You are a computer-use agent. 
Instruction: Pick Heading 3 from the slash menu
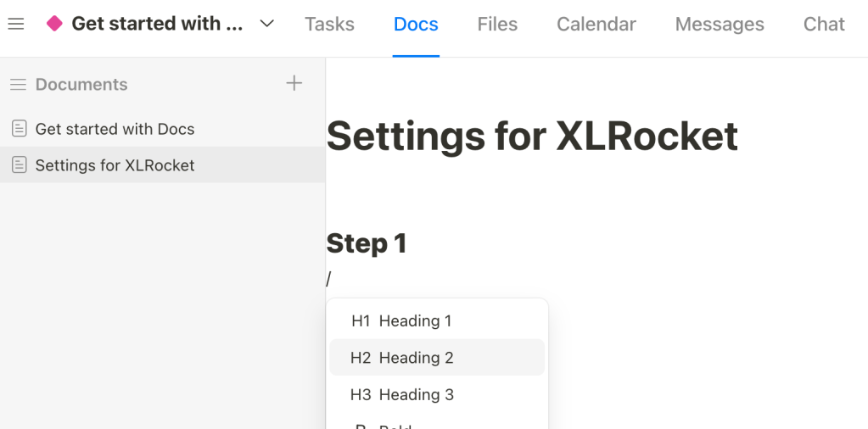pyautogui.click(x=416, y=395)
